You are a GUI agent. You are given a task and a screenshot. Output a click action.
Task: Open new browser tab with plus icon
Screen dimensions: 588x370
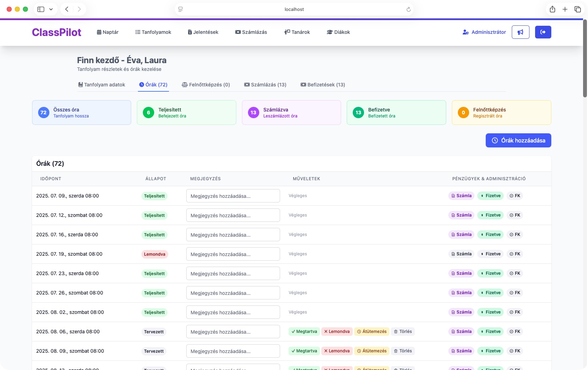click(x=565, y=9)
